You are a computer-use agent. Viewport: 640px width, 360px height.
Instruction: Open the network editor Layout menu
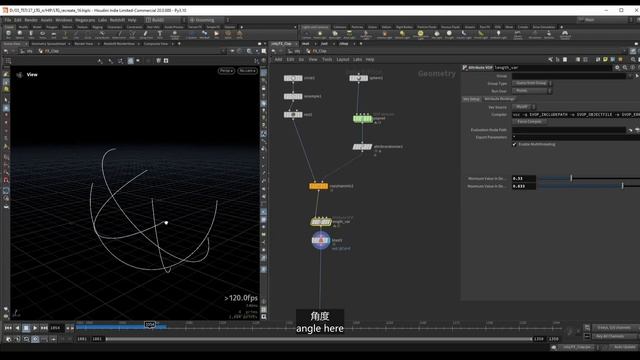click(x=342, y=60)
